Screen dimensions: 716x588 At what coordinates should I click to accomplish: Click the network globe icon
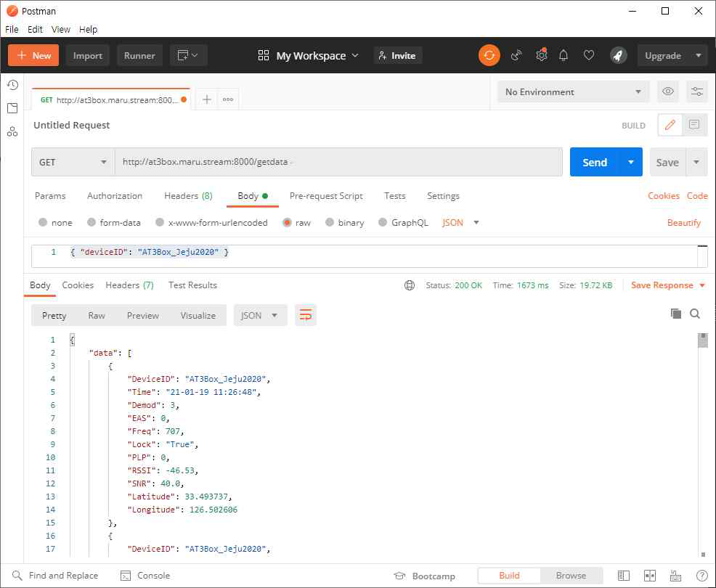410,285
